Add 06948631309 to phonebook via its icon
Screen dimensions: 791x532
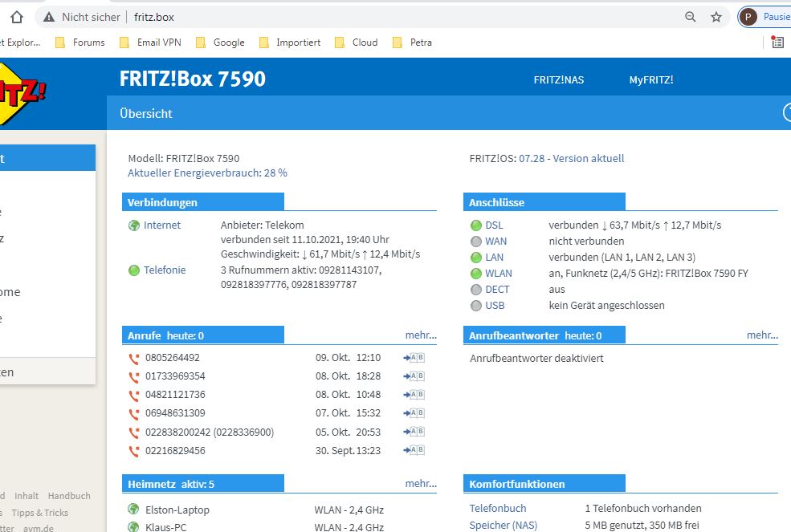pyautogui.click(x=414, y=413)
